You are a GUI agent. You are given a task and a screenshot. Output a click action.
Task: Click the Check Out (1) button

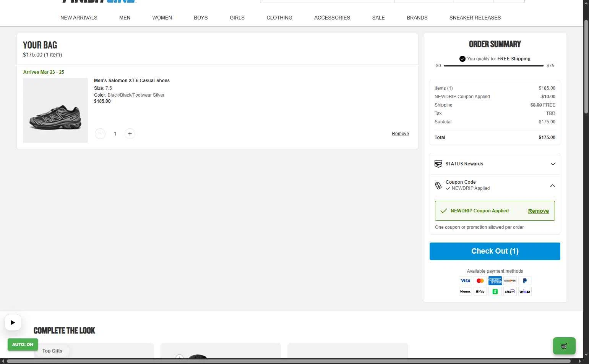click(495, 251)
